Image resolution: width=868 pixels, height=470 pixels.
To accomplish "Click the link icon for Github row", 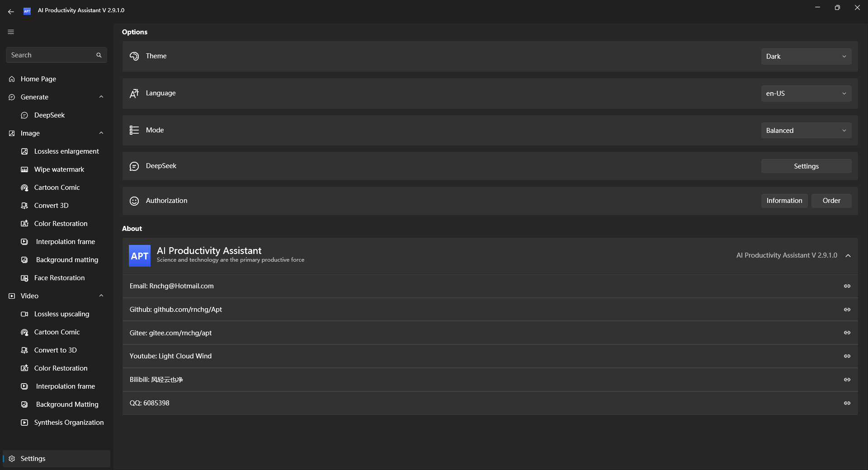I will click(847, 310).
